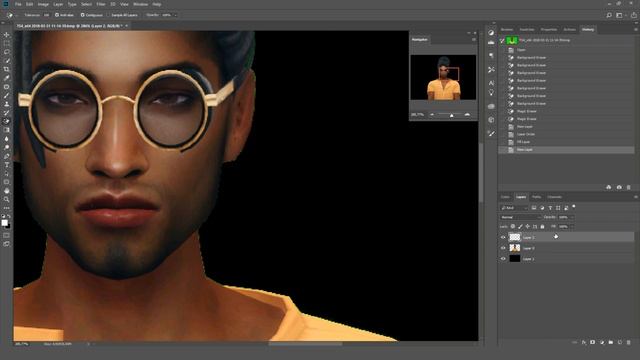Open the layer filter Kind dropdown
Image resolution: width=640 pixels, height=360 pixels.
coord(514,208)
